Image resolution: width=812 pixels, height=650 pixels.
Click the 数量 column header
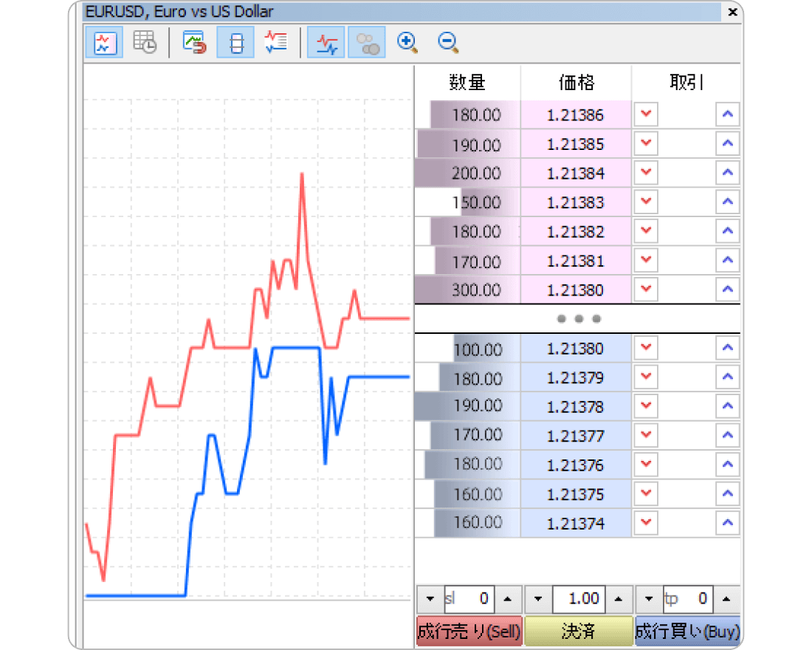(x=467, y=82)
